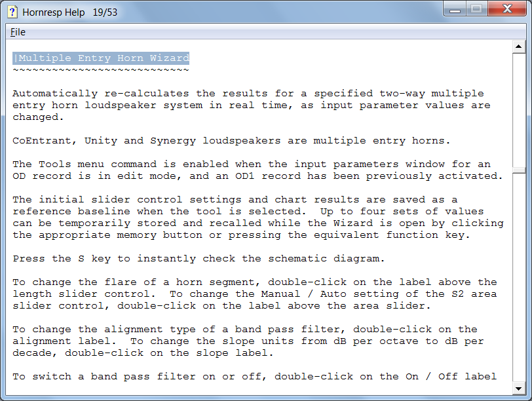This screenshot has width=532, height=401.
Task: Click the title text 'Hornresp Help 19/53'
Action: coord(70,12)
